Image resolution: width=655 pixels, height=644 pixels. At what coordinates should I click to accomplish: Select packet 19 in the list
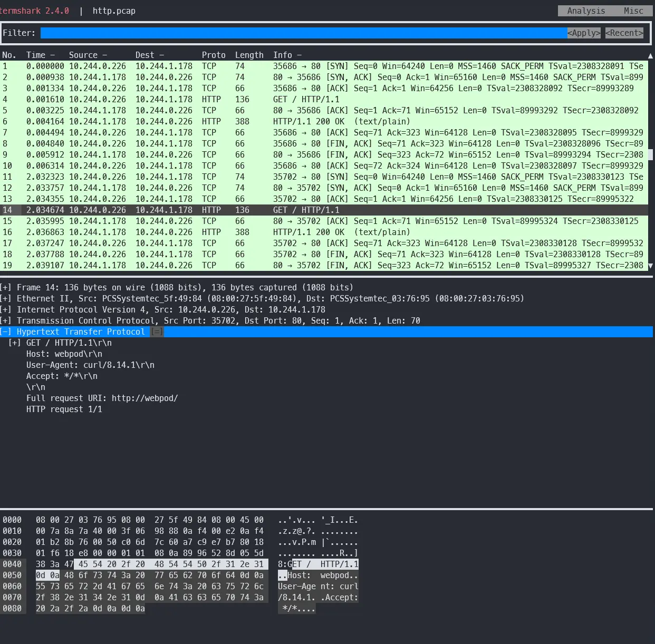click(x=324, y=265)
